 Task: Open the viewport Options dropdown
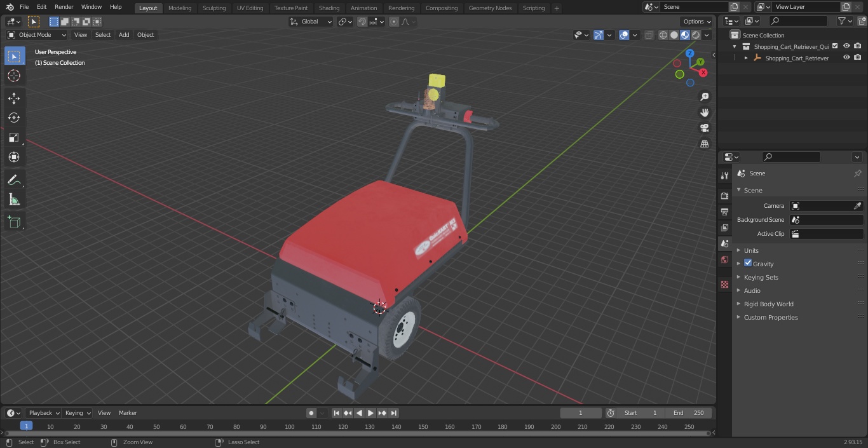pyautogui.click(x=697, y=22)
